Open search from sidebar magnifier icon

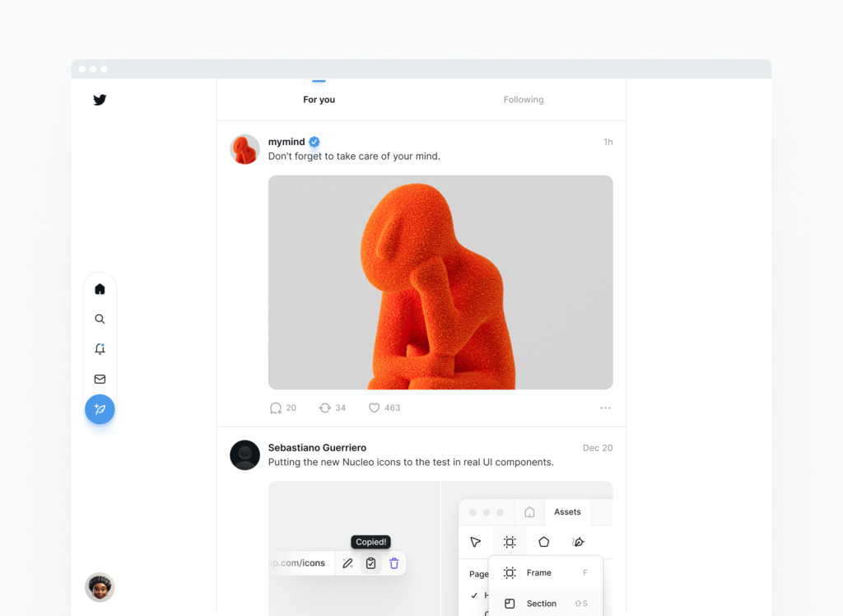[100, 319]
